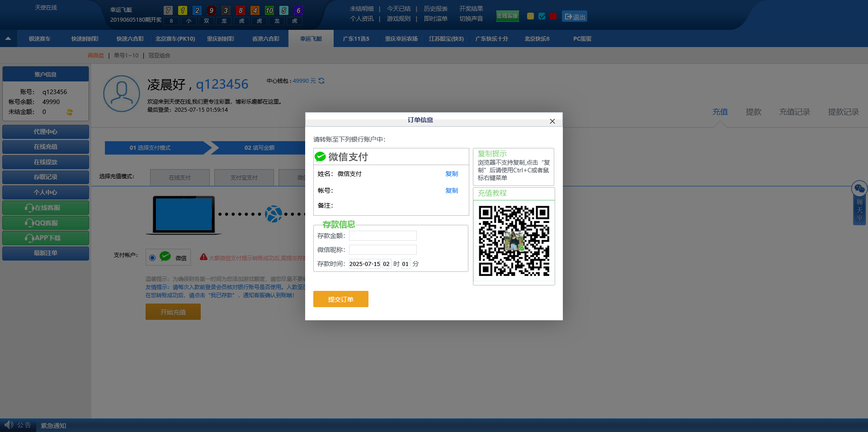Open 历史报表 in header
The image size is (868, 432).
[435, 9]
